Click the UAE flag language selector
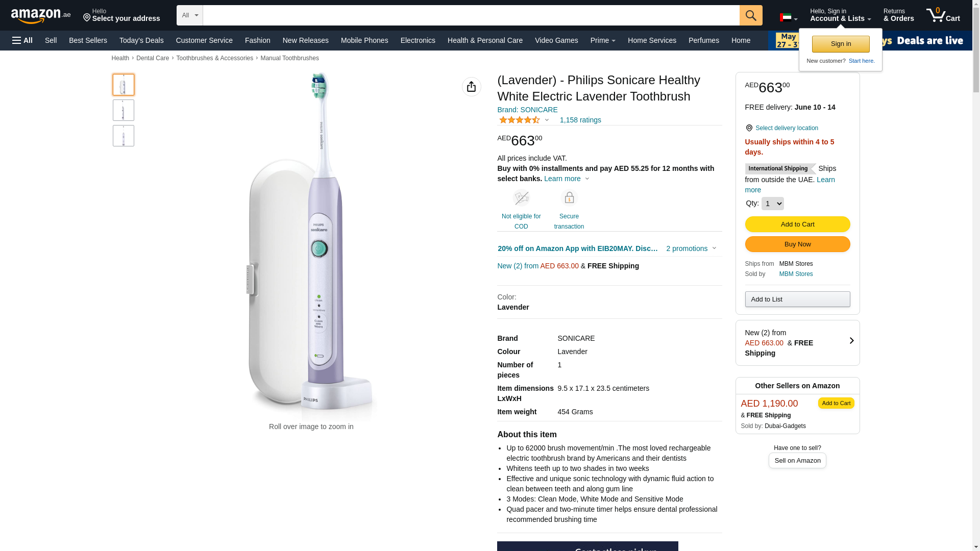Screen dimensions: 980x551 click(788, 18)
